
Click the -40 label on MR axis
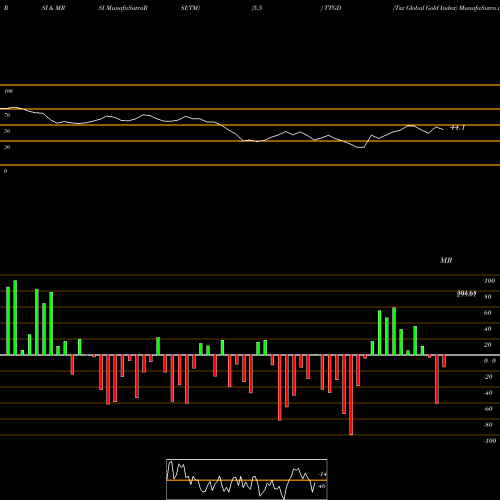488,393
